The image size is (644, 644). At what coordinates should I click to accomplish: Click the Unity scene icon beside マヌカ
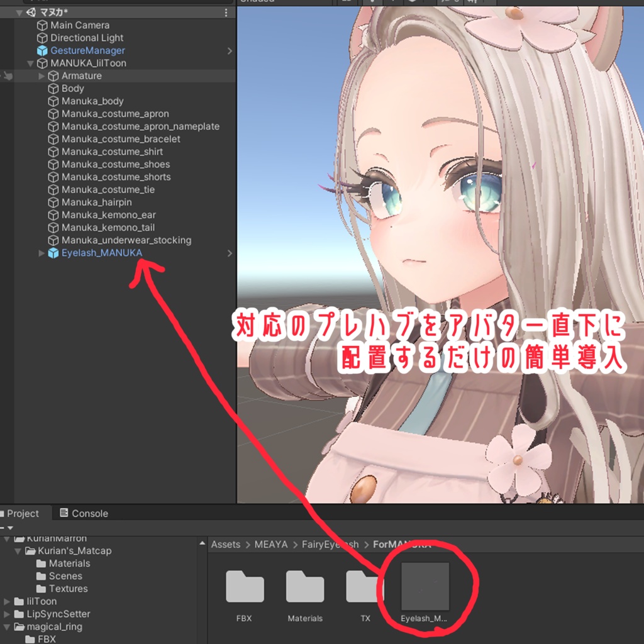tap(31, 13)
